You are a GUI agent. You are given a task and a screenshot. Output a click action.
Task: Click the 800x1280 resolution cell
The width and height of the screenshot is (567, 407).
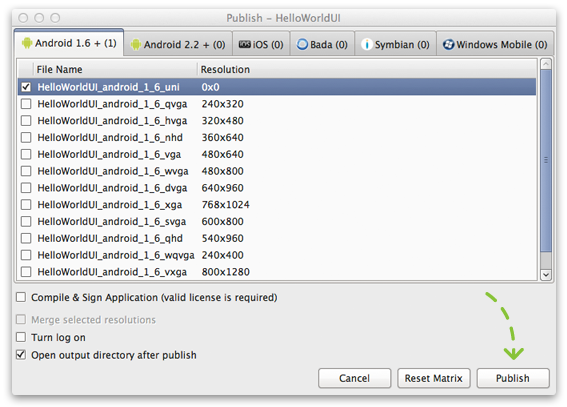(x=226, y=272)
